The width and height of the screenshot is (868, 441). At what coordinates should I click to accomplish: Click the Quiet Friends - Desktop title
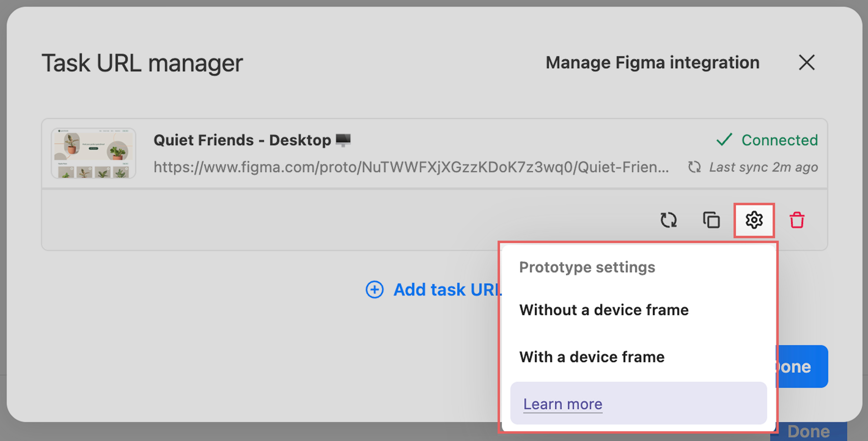tap(242, 140)
